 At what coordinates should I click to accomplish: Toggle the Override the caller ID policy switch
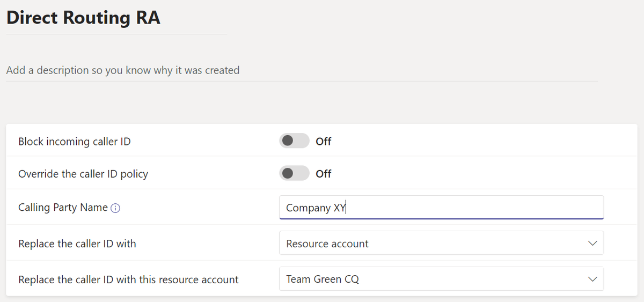294,173
